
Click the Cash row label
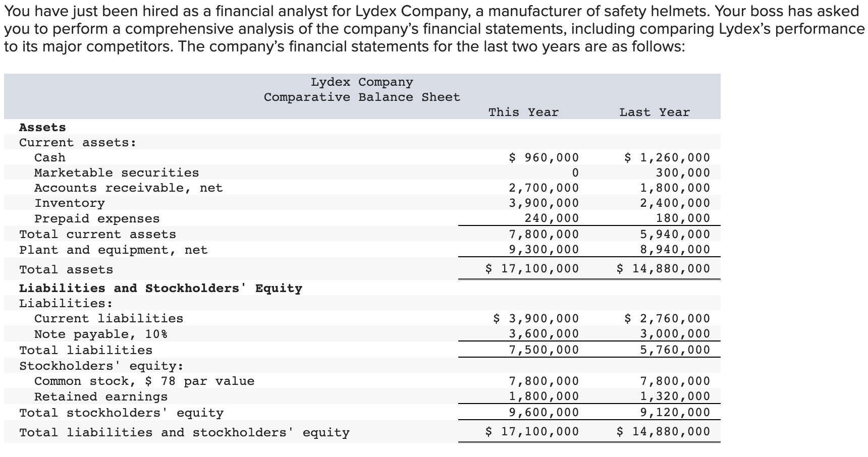[x=50, y=158]
